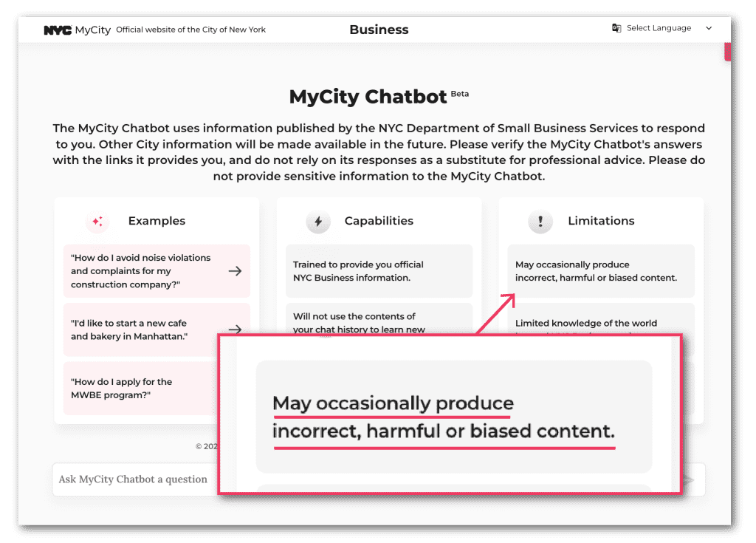Click inside the Ask MyCity Chatbot field

[x=133, y=479]
